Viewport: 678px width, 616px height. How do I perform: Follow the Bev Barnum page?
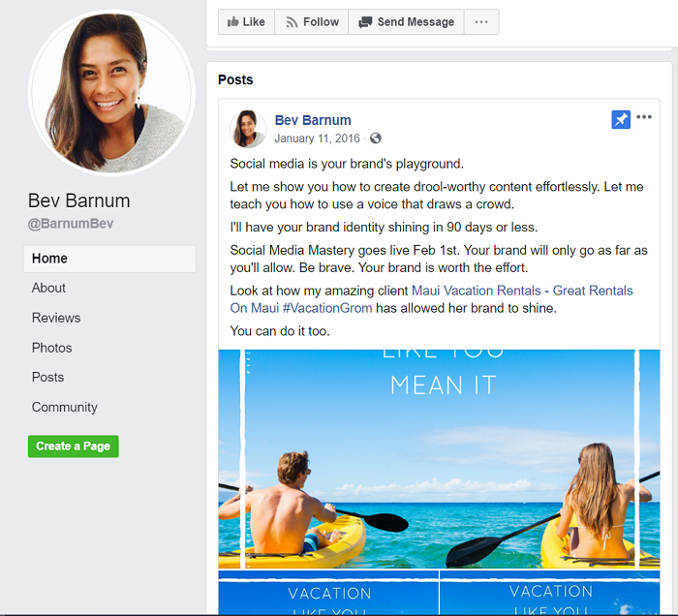311,21
